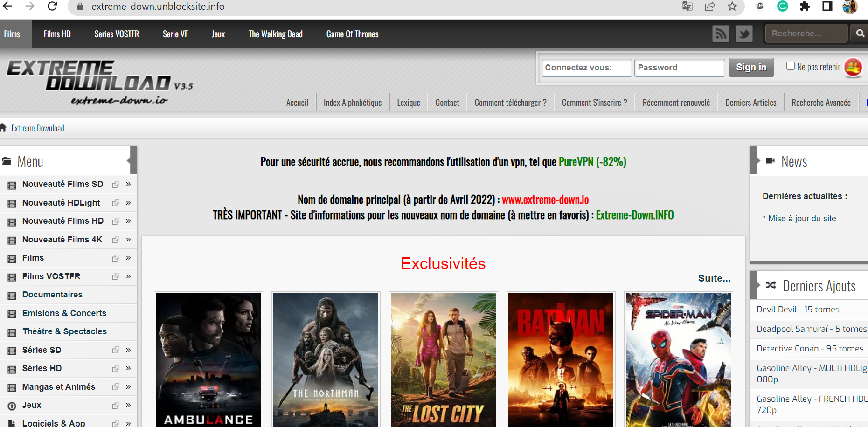Expand the Séries SD submenu arrow
Image resolution: width=868 pixels, height=427 pixels.
click(128, 350)
